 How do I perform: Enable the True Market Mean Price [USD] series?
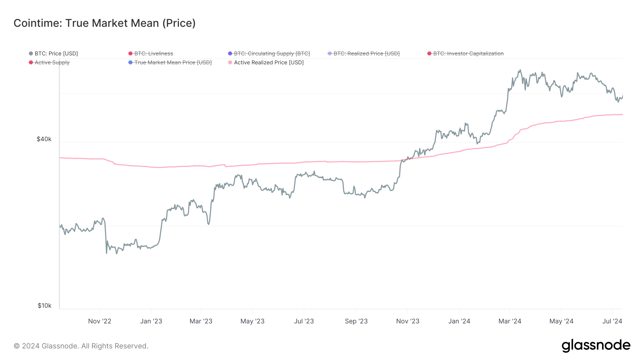click(x=170, y=63)
